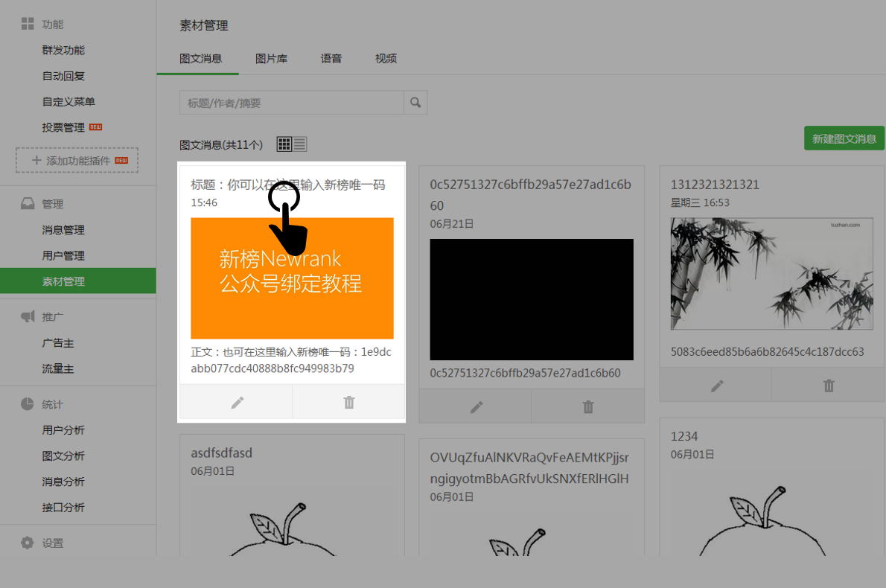Open 自定义菜单 in sidebar
The image size is (886, 588).
click(68, 102)
